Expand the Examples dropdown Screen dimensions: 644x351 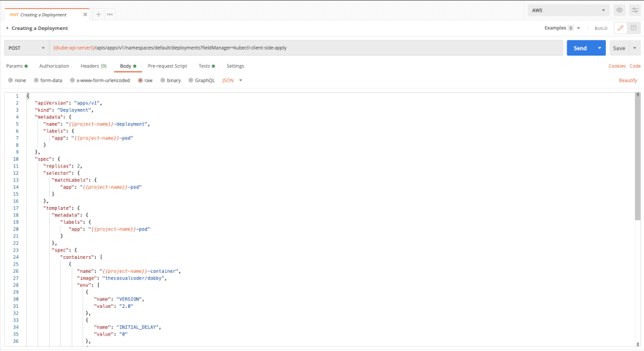point(579,28)
